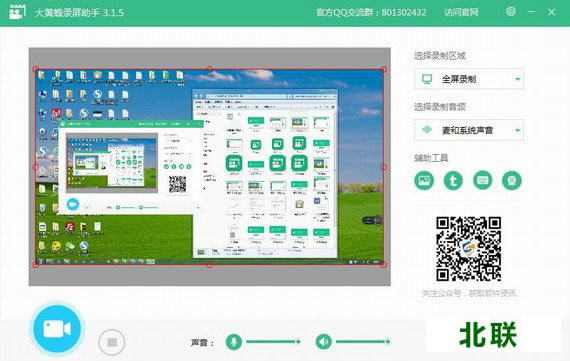Open the image watermark tool
This screenshot has width=570, height=361.
pos(424,180)
